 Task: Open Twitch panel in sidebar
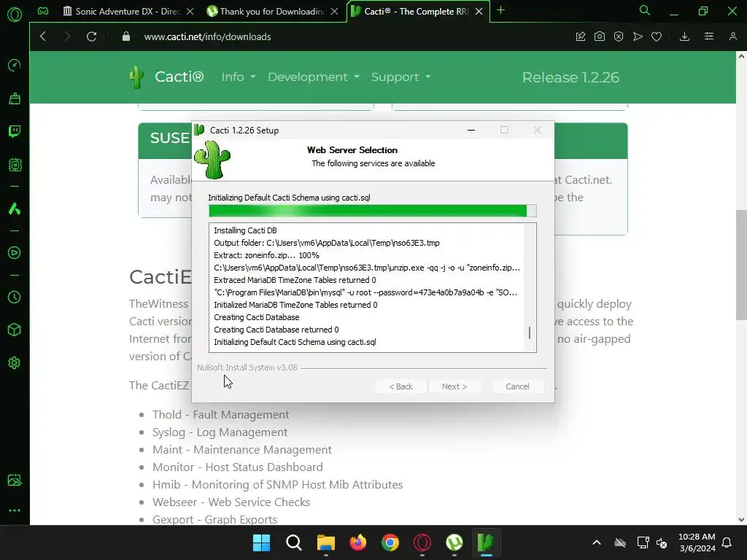15,131
